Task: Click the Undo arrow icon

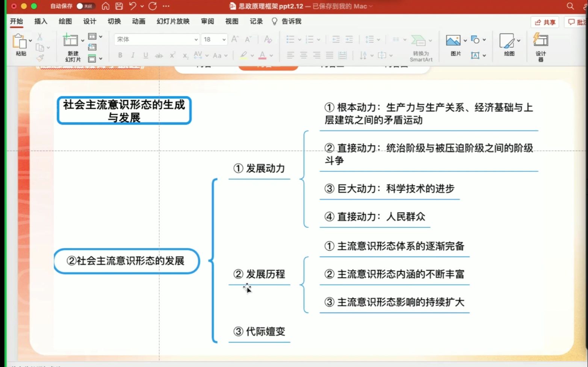Action: (132, 6)
